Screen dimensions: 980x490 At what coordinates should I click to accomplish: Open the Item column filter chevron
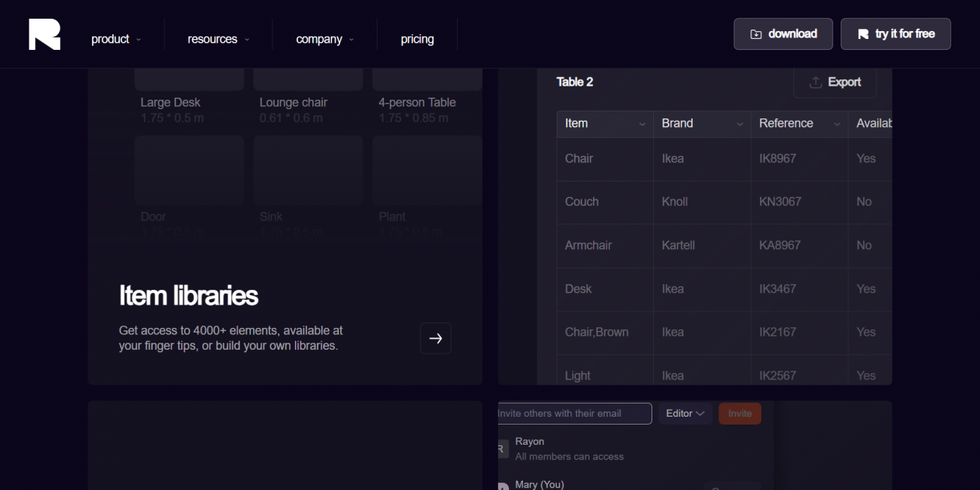pos(642,125)
